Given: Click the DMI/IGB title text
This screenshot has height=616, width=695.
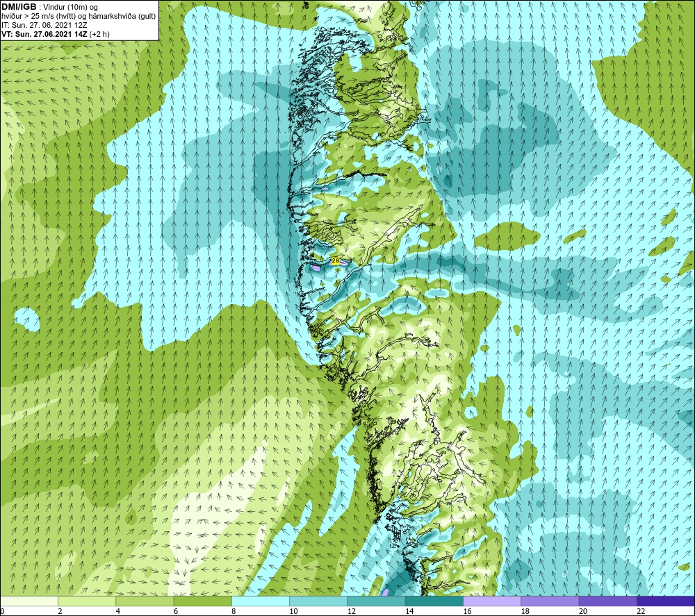Looking at the screenshot, I should (19, 7).
